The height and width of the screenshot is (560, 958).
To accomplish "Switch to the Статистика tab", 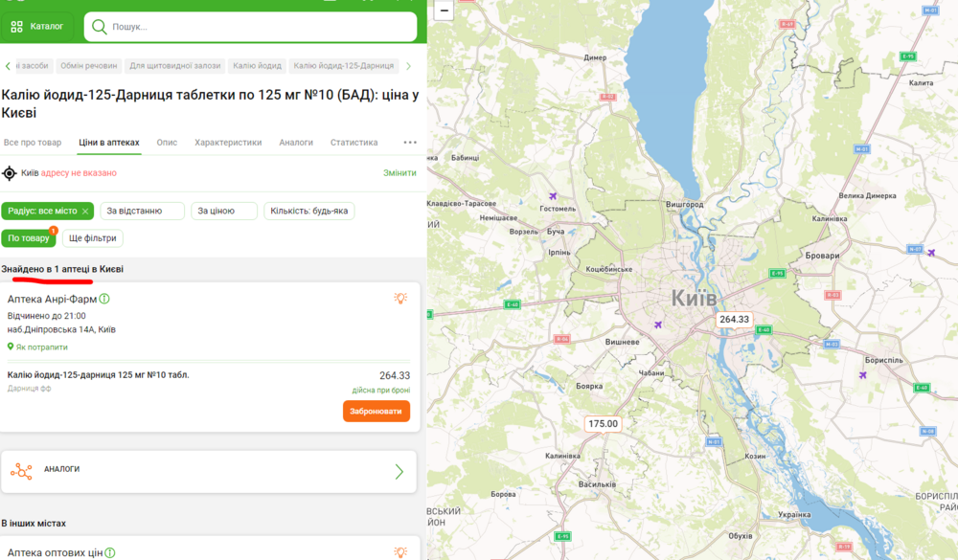I will pos(354,143).
